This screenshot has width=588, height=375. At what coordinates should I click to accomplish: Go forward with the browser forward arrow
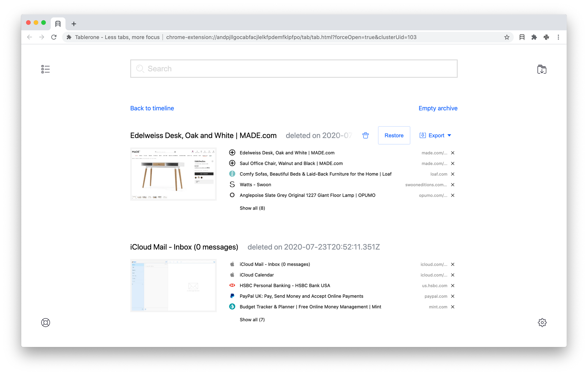[41, 37]
